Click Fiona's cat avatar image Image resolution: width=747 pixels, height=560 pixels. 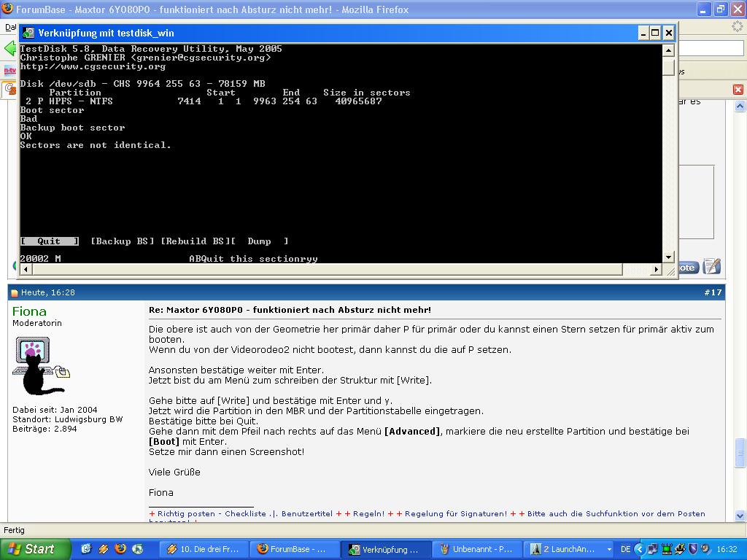point(42,366)
